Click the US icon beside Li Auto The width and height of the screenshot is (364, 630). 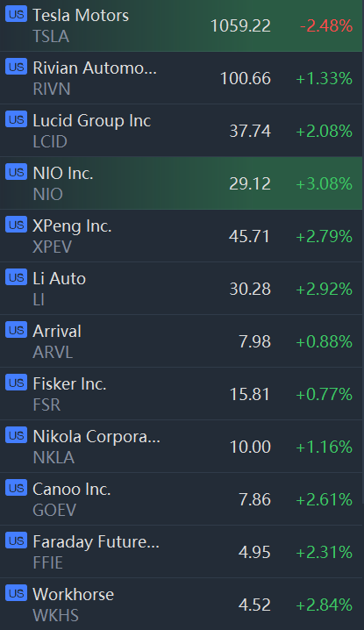pyautogui.click(x=16, y=277)
